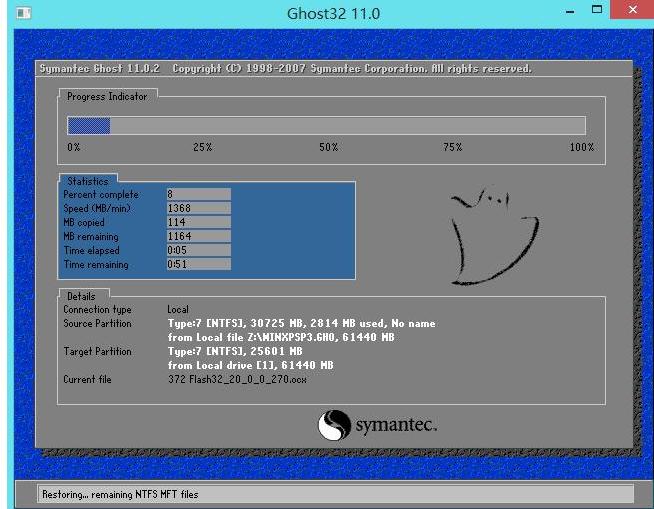This screenshot has height=509, width=654.
Task: Click the 100% label below progress bar
Action: point(581,147)
